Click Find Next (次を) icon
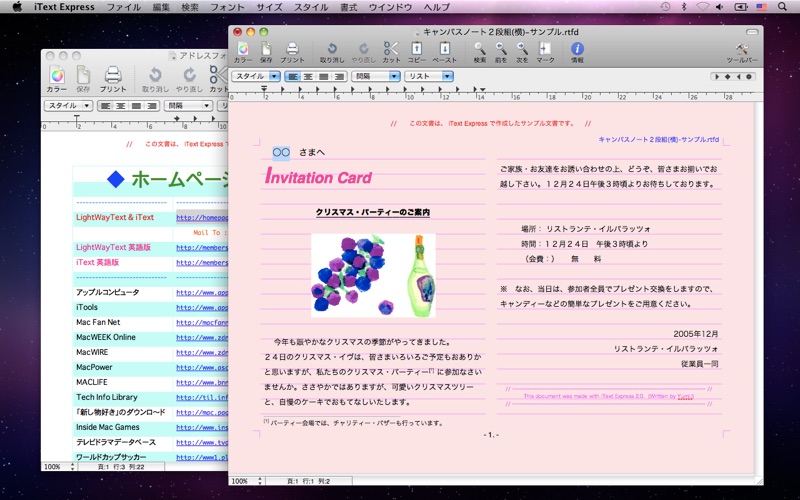This screenshot has height=500, width=800. click(522, 52)
